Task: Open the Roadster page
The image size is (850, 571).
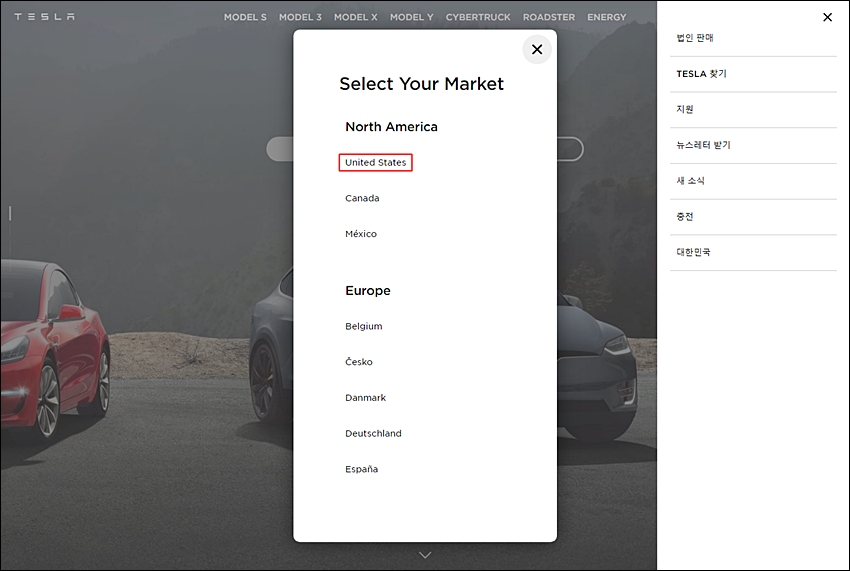Action: [x=549, y=17]
